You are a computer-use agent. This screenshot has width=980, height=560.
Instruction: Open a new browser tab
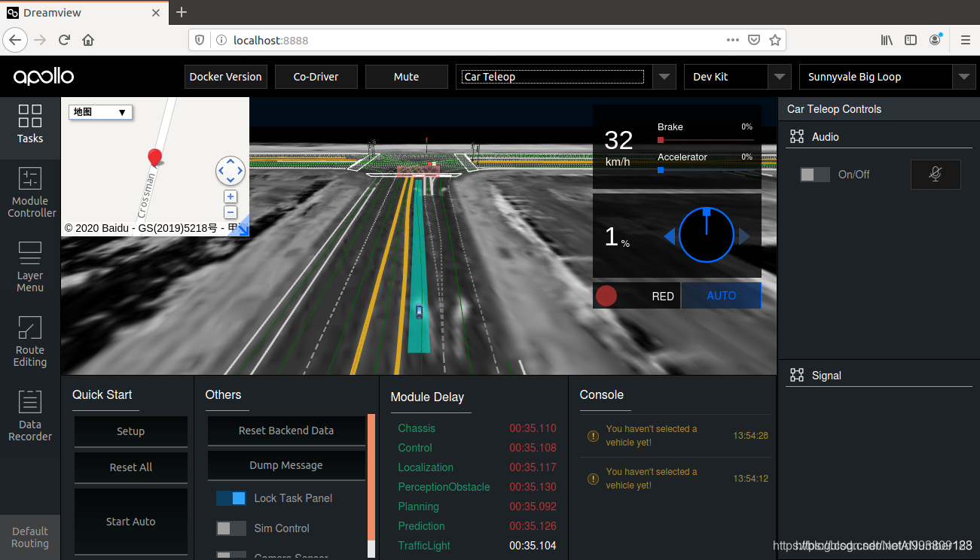182,12
